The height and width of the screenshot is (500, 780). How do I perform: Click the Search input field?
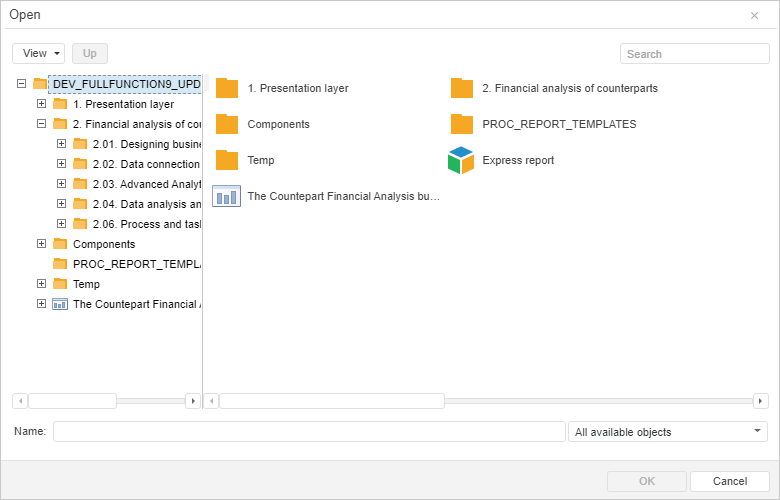[x=694, y=54]
